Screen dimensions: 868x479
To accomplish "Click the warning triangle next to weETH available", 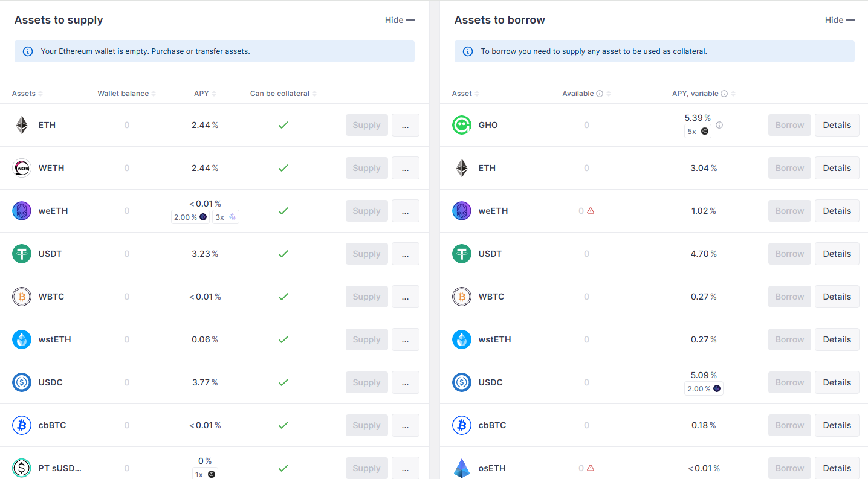I will tap(591, 211).
